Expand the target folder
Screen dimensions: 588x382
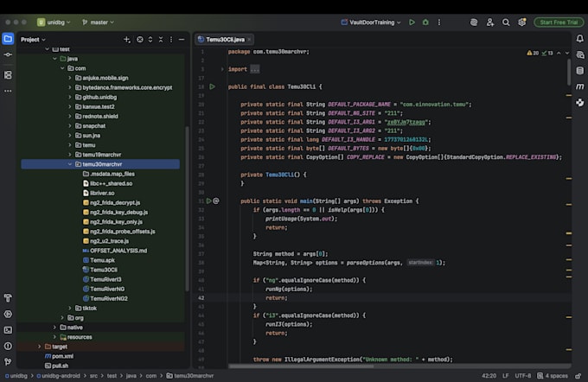(x=40, y=347)
